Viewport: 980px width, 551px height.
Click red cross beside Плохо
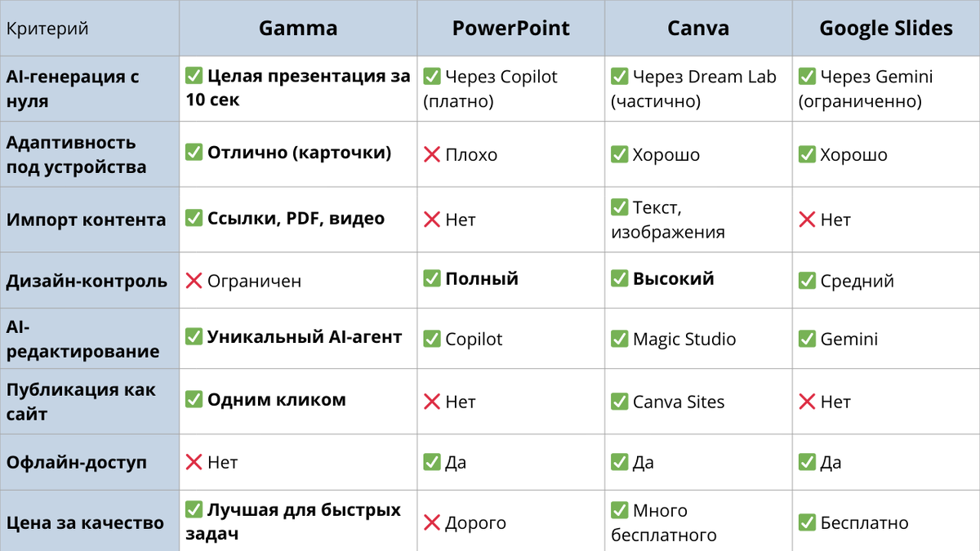click(x=432, y=155)
